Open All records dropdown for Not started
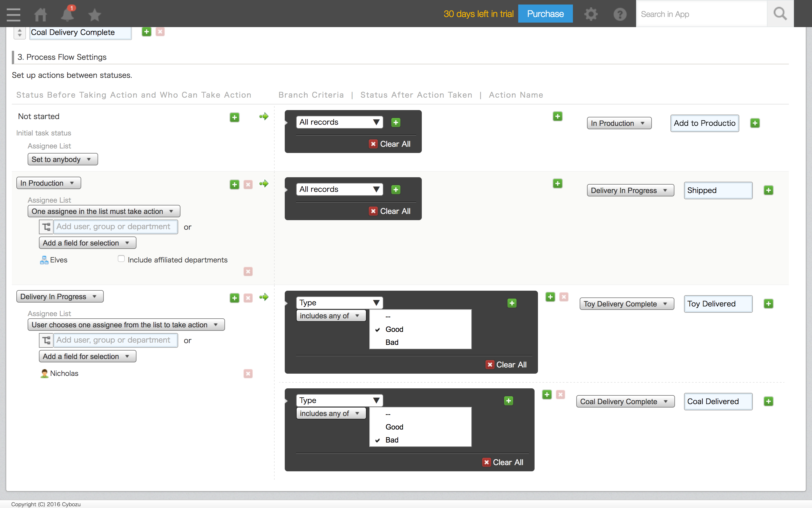Viewport: 812px width, 508px height. click(x=339, y=122)
